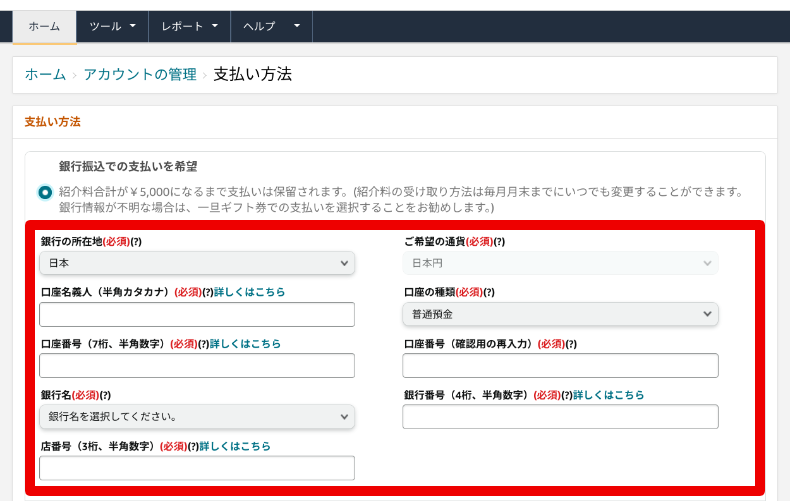790x501 pixels.
Task: Click the (?) help next to ご希望の通貨
Action: 499,242
